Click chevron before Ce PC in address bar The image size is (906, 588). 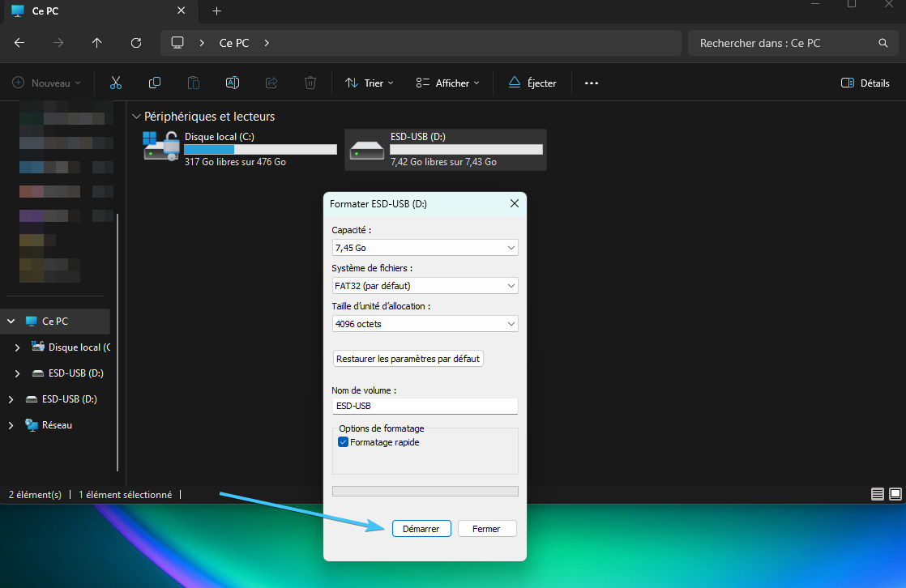[202, 43]
